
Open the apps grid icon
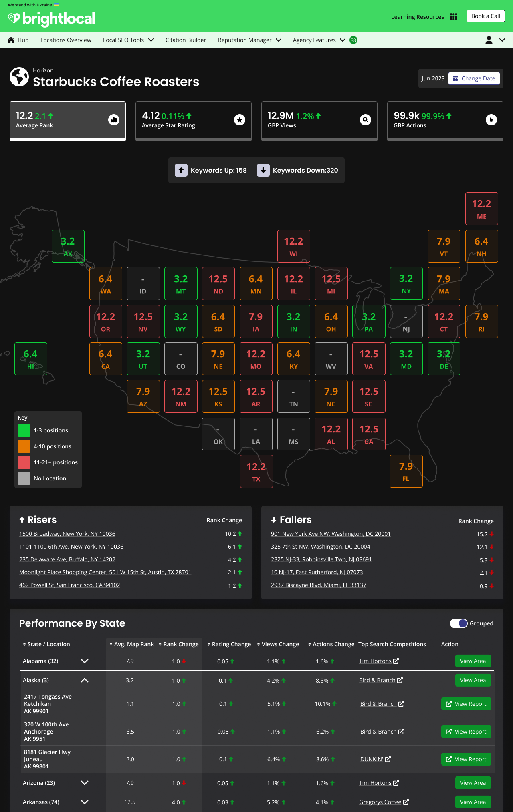[454, 17]
